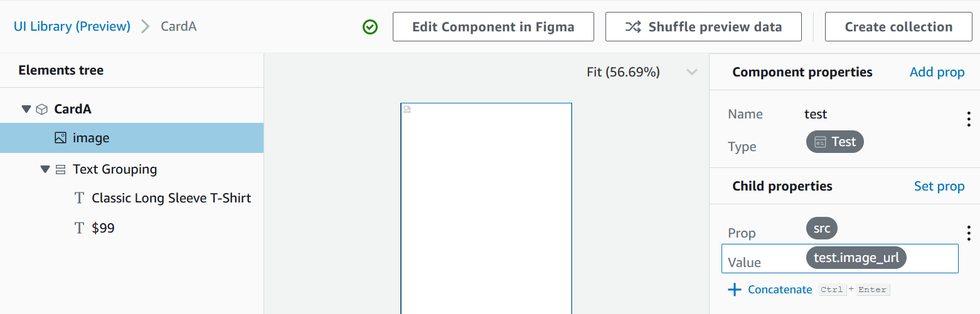980x314 pixels.
Task: Click the Value input field with test.image_url
Action: 840,258
